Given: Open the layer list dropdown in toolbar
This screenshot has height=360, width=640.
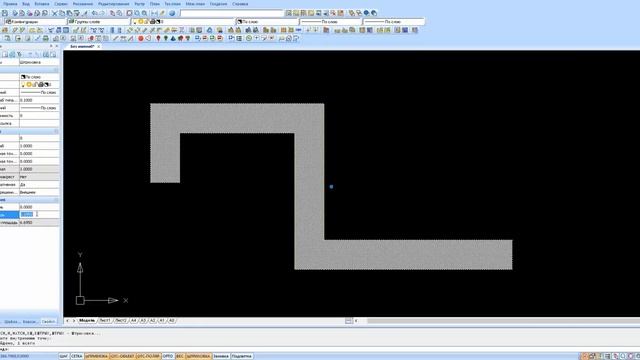Looking at the screenshot, I should [x=184, y=22].
